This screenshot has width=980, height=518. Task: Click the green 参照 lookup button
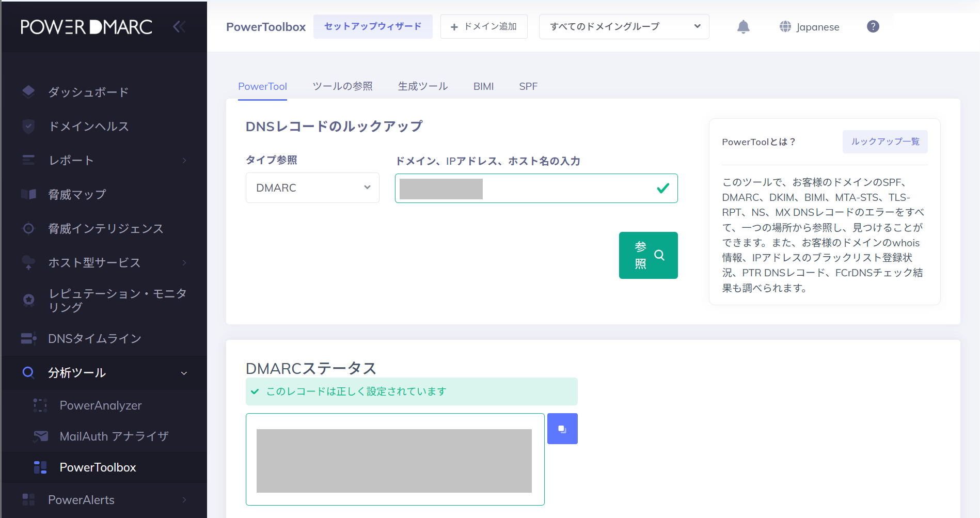(x=649, y=255)
